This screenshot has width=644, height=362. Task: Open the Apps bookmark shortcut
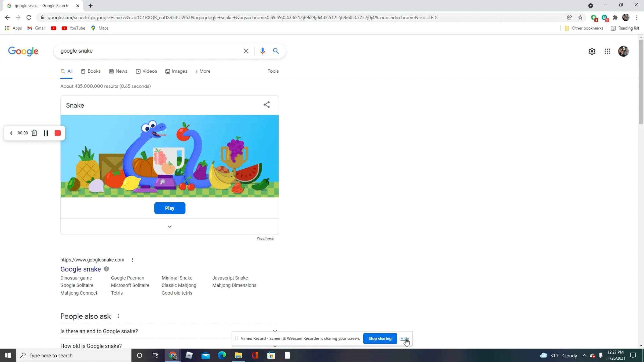pyautogui.click(x=13, y=28)
